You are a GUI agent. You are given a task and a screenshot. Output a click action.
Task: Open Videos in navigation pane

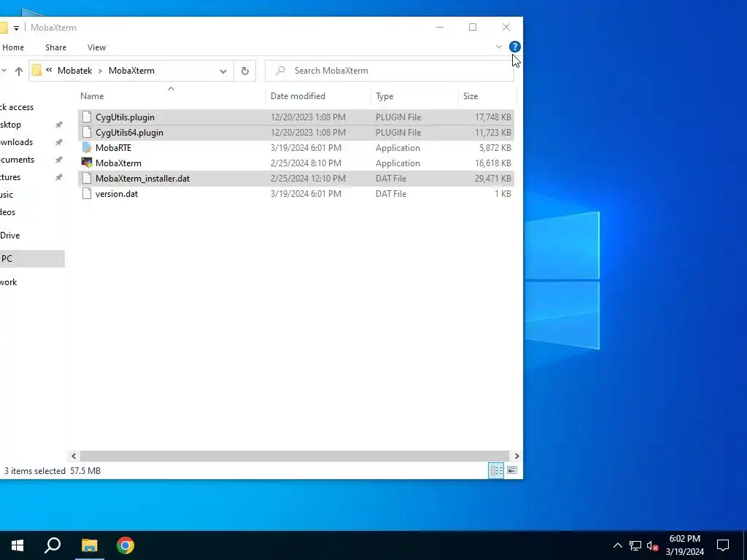tap(7, 212)
